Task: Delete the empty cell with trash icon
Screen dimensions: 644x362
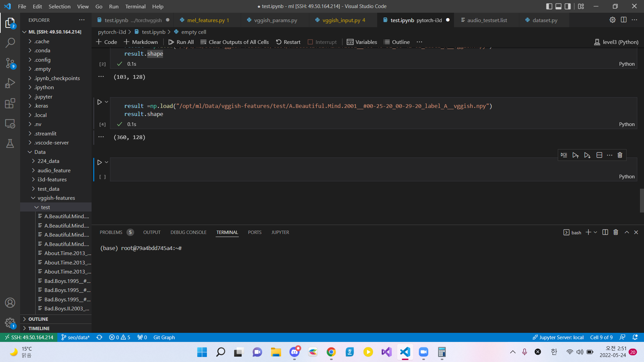Action: pyautogui.click(x=620, y=155)
